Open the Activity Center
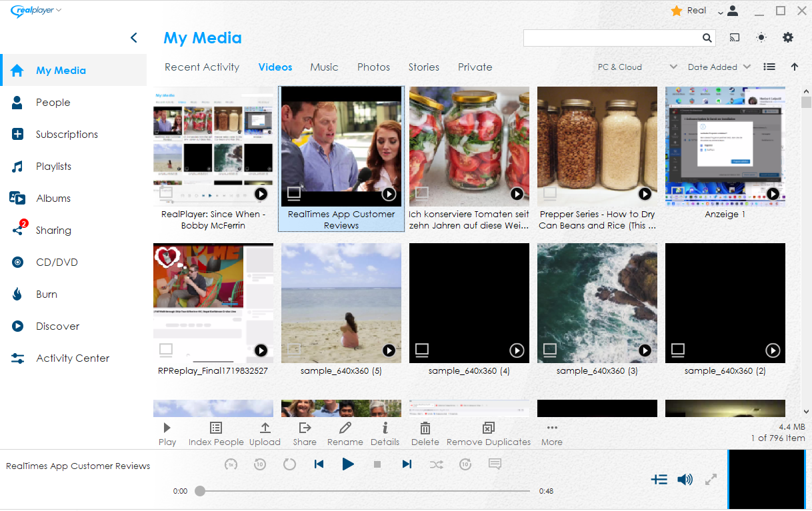The width and height of the screenshot is (812, 511). [73, 358]
